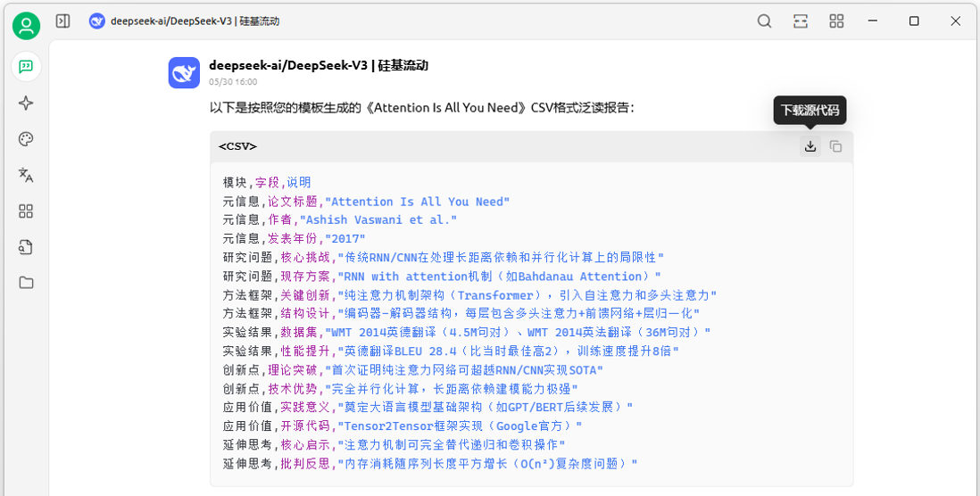
Task: Click the line with "Attention Is All You Need"
Action: pos(367,201)
